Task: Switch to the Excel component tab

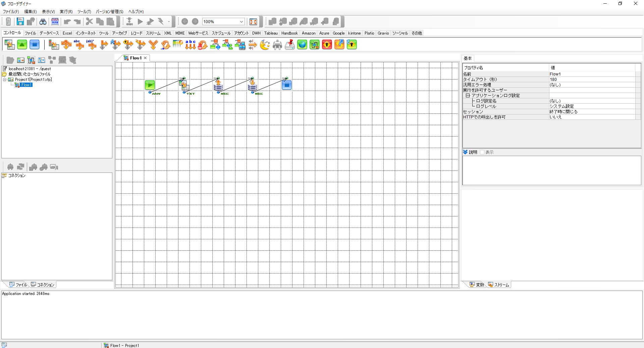Action: tap(67, 33)
